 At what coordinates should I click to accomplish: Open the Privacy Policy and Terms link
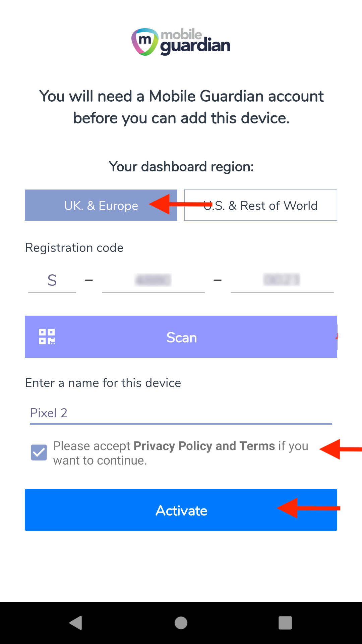click(204, 446)
